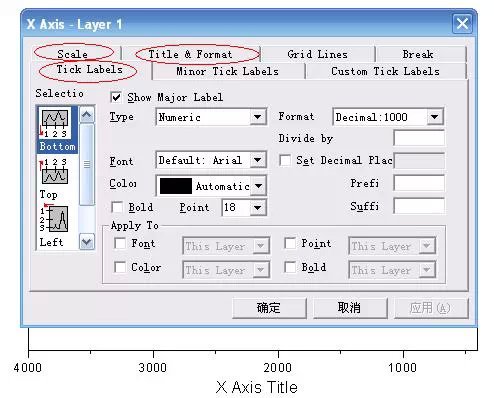Select the Left axis icon
Screen dimensions: 494x398
(55, 218)
